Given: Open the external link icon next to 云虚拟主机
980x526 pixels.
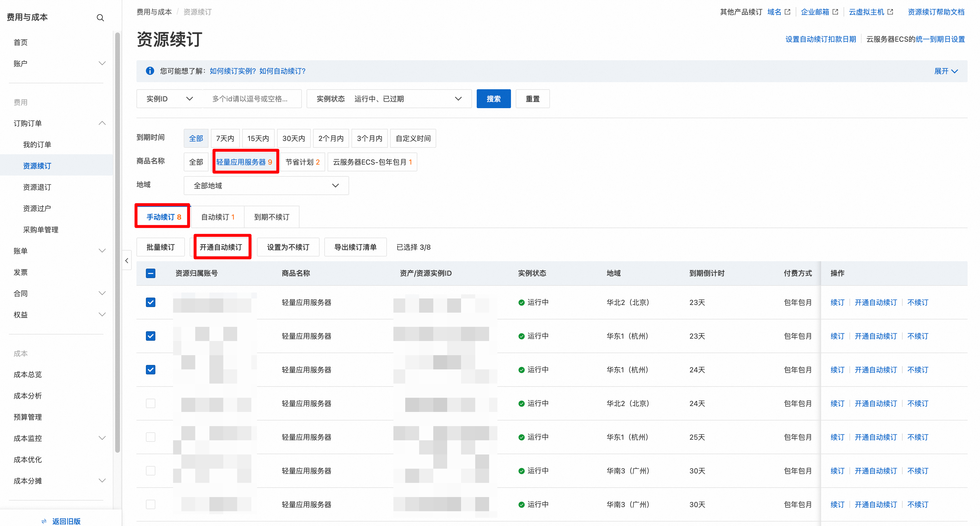Looking at the screenshot, I should pos(890,12).
